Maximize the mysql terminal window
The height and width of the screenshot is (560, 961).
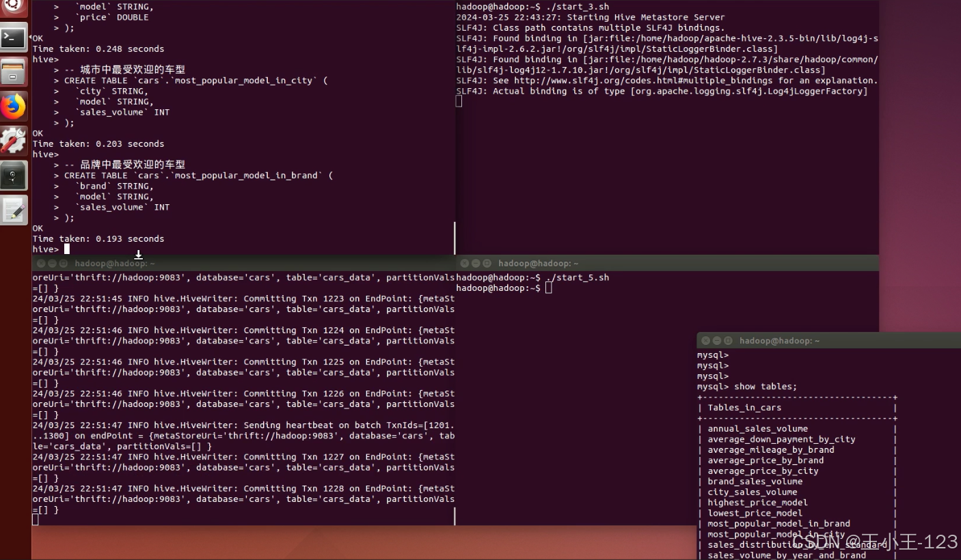pyautogui.click(x=729, y=340)
